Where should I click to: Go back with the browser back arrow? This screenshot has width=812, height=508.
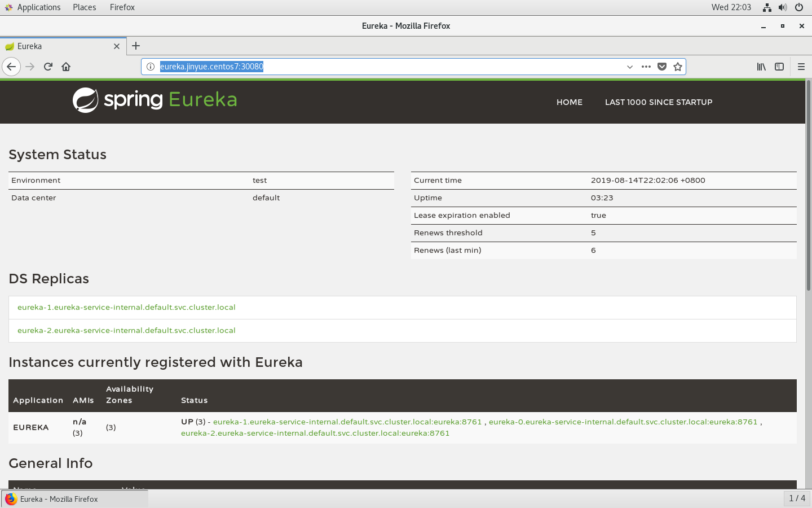[x=11, y=67]
